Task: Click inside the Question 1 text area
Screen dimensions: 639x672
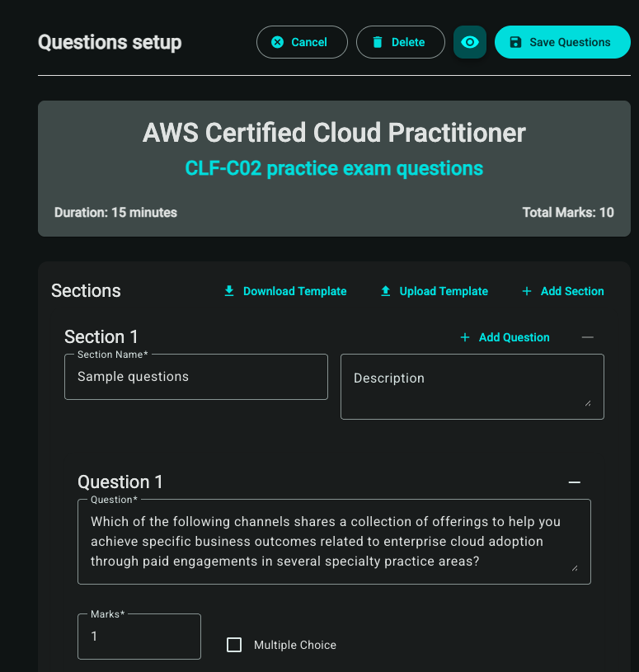Action: [x=334, y=541]
